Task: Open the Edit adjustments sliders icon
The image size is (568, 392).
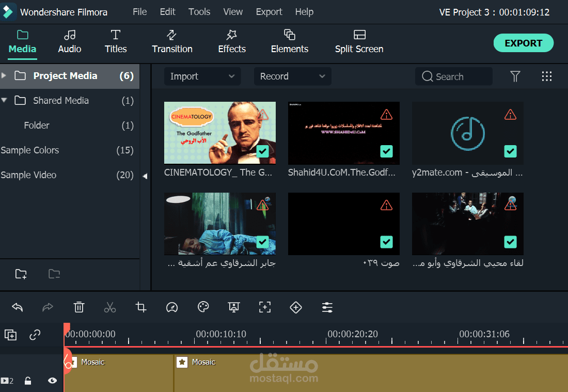Action: 327,307
